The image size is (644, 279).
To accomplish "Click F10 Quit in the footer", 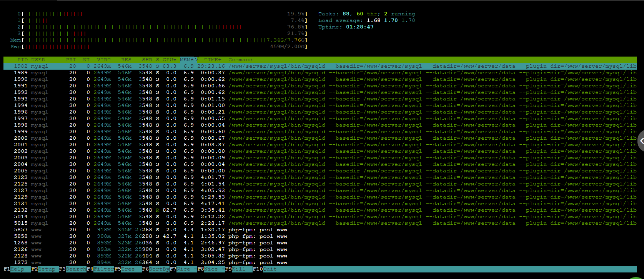I will coord(265,269).
